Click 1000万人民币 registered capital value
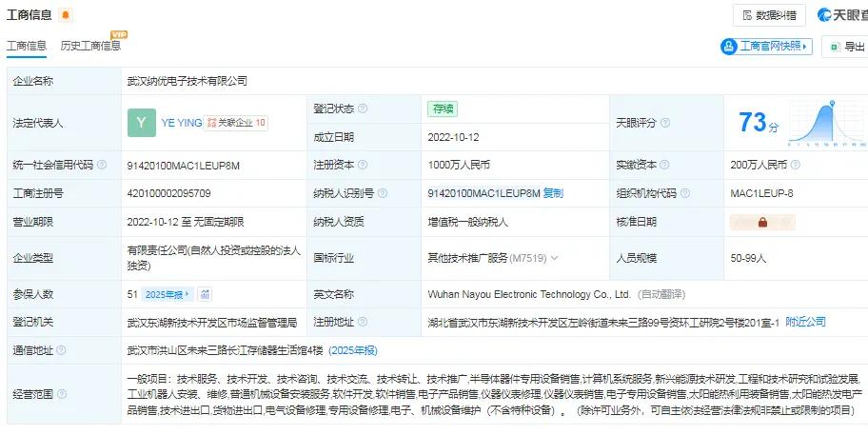Screen dimensions: 868x435 (459, 165)
